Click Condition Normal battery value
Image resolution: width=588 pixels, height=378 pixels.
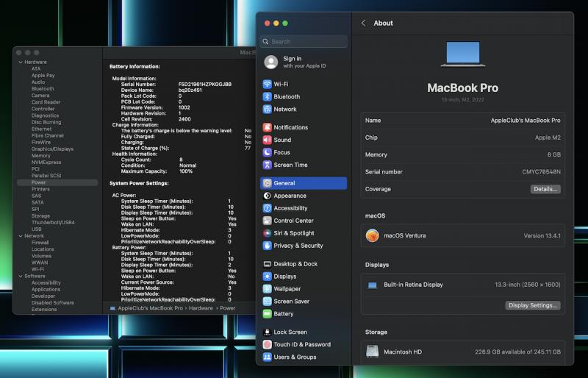tap(187, 165)
